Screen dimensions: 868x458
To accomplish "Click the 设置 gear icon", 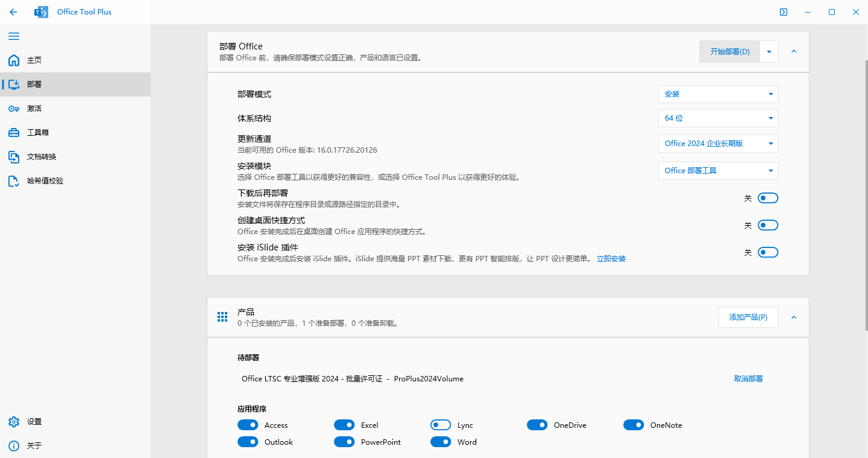I will [14, 422].
